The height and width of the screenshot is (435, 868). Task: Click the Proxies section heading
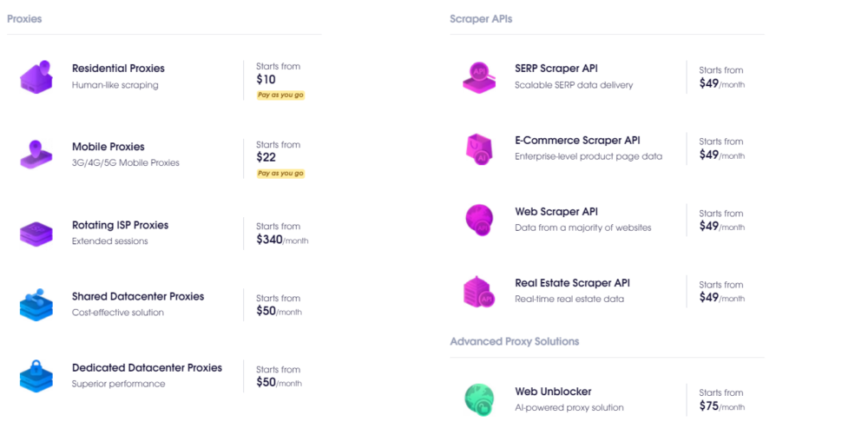point(24,18)
